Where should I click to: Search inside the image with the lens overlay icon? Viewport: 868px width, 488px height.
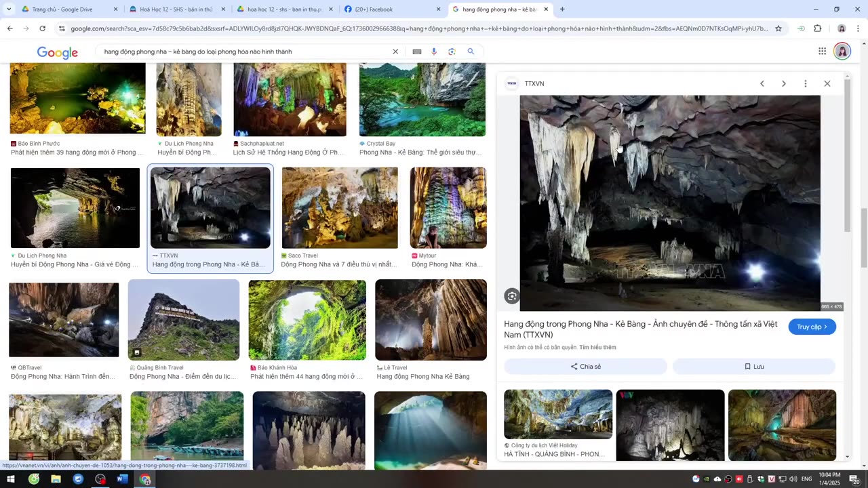[x=512, y=296]
